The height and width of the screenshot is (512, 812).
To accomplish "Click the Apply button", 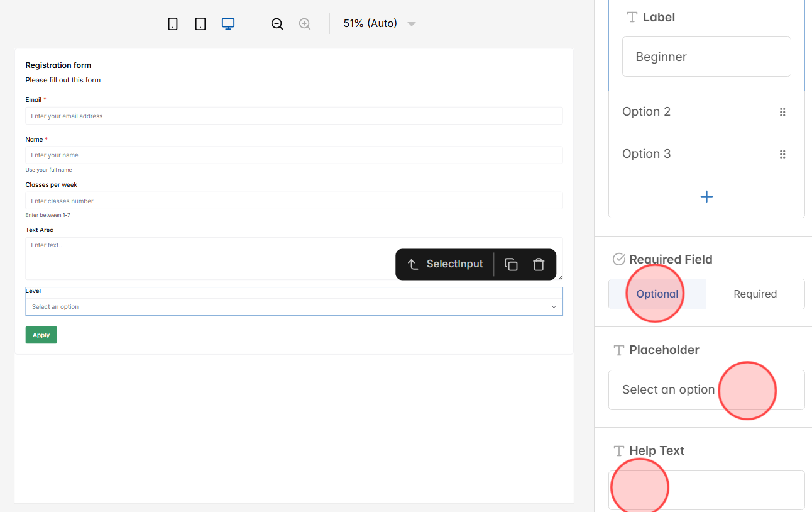I will [x=41, y=335].
